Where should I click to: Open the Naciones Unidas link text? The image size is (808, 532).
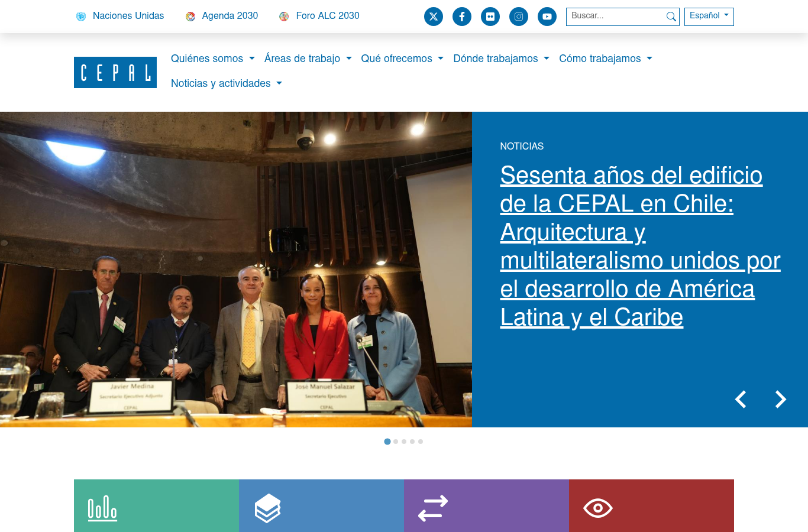pos(128,16)
